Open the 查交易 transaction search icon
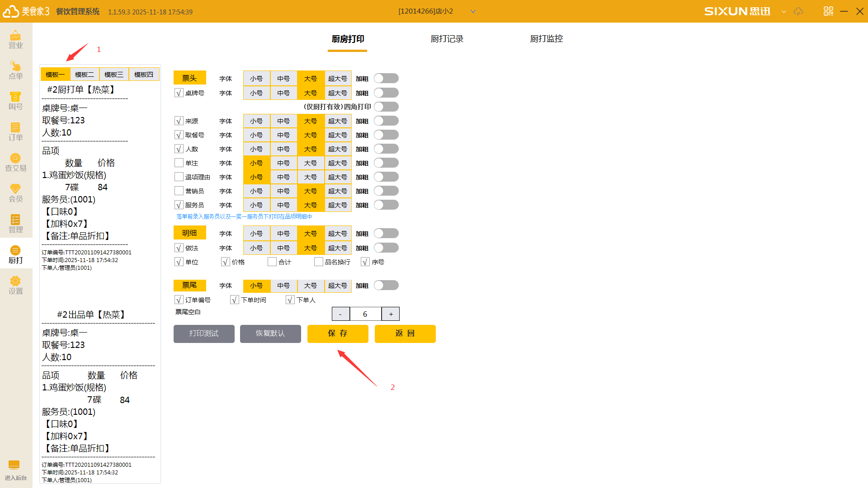The width and height of the screenshot is (868, 488). click(15, 162)
